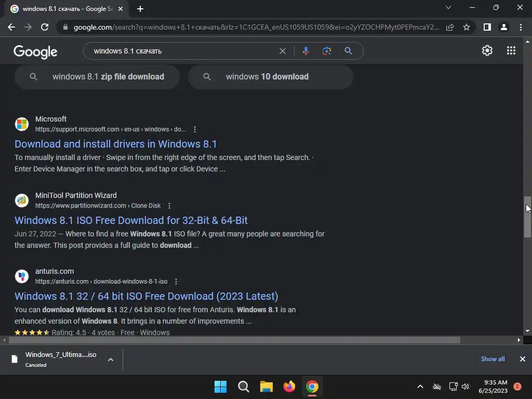The width and height of the screenshot is (532, 399).
Task: Open File Explorer from the taskbar
Action: (x=267, y=387)
